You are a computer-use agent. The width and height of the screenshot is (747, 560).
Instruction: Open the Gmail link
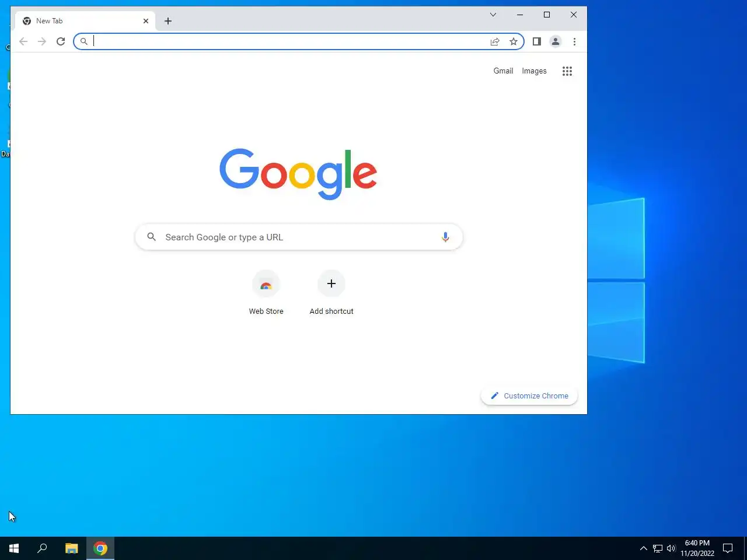pos(503,71)
